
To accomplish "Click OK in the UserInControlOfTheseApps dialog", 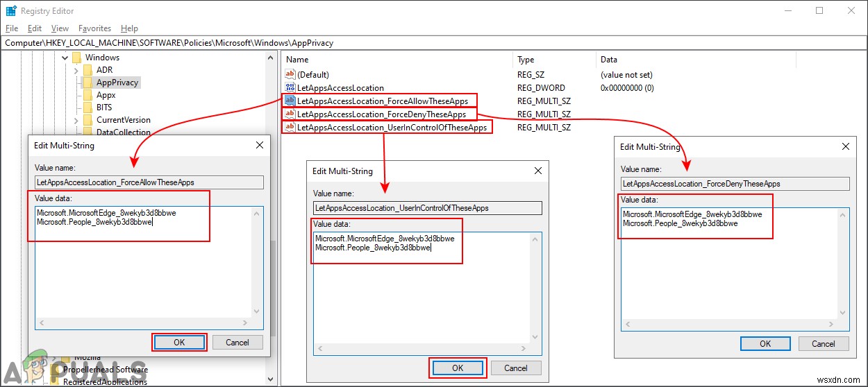I will [458, 368].
